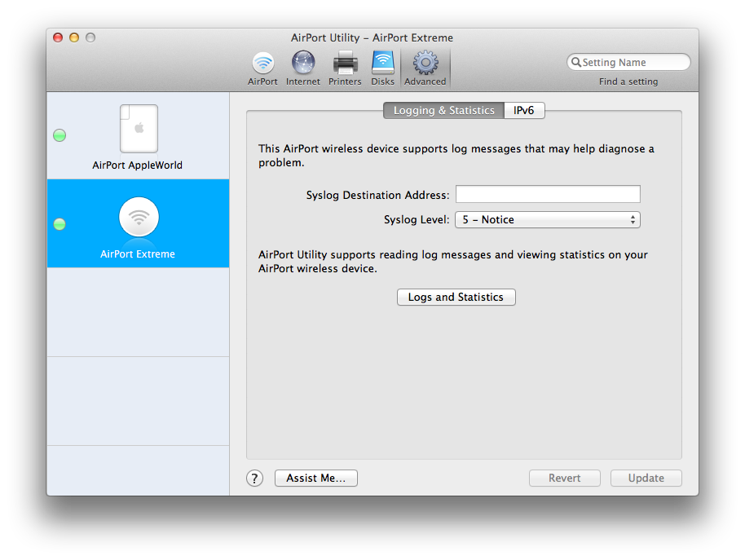Open the Disks toolbar icon
This screenshot has width=745, height=560.
pyautogui.click(x=383, y=63)
